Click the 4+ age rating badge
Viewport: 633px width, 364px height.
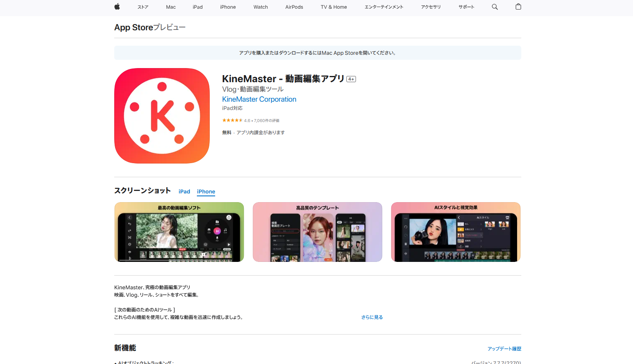tap(351, 78)
